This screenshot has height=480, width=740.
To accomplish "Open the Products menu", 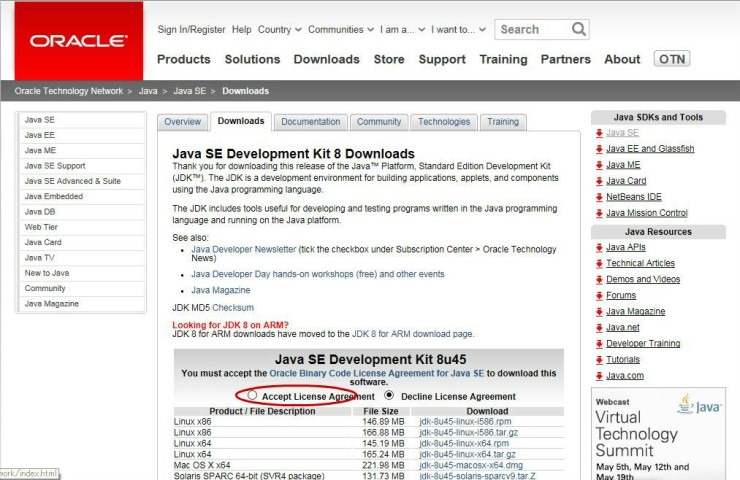I will [184, 59].
